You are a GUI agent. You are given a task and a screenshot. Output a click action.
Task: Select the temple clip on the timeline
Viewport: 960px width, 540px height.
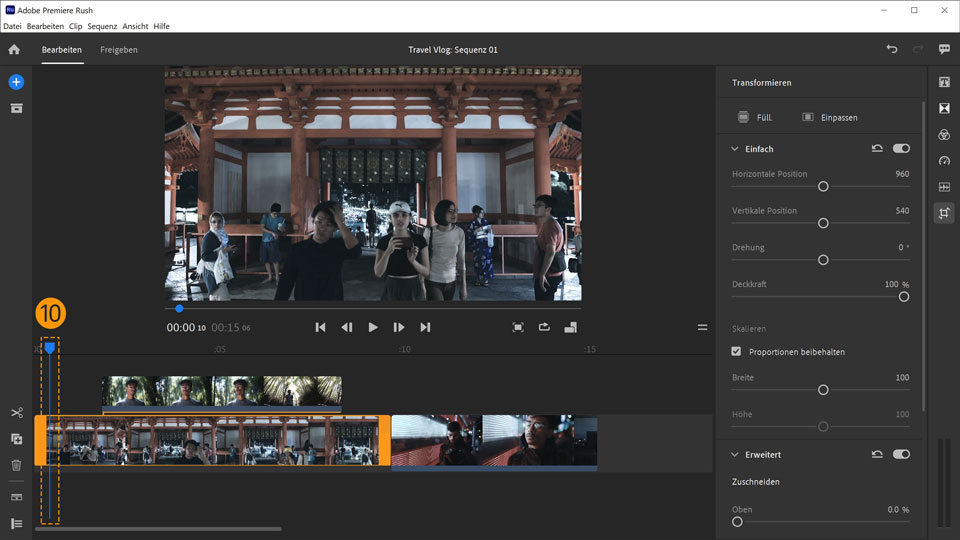(212, 440)
